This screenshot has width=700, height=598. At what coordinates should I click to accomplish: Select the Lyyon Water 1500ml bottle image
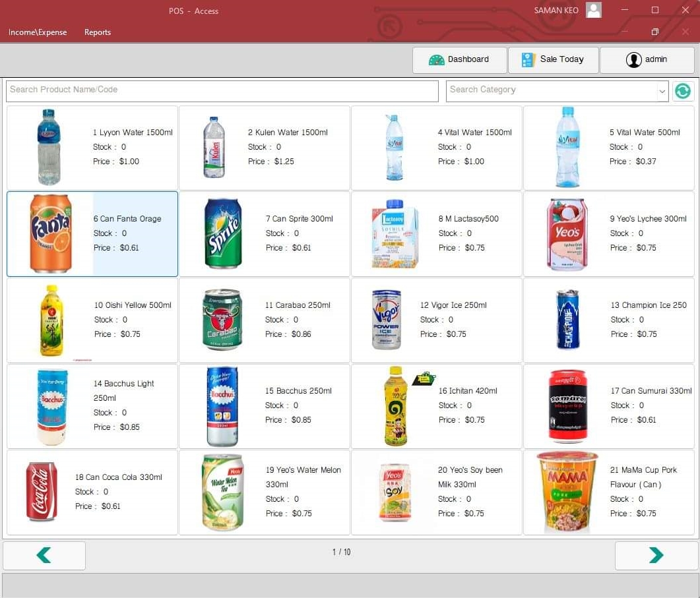[49, 147]
